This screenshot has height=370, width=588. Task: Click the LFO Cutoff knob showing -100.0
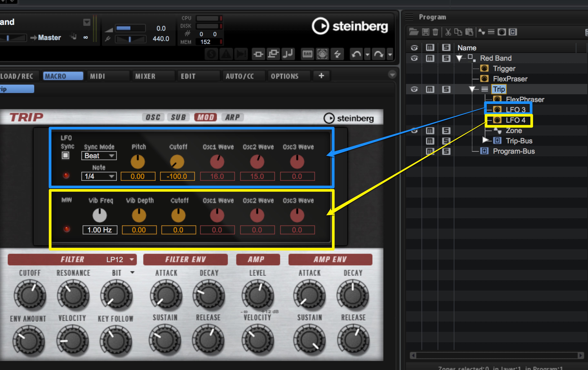point(177,162)
